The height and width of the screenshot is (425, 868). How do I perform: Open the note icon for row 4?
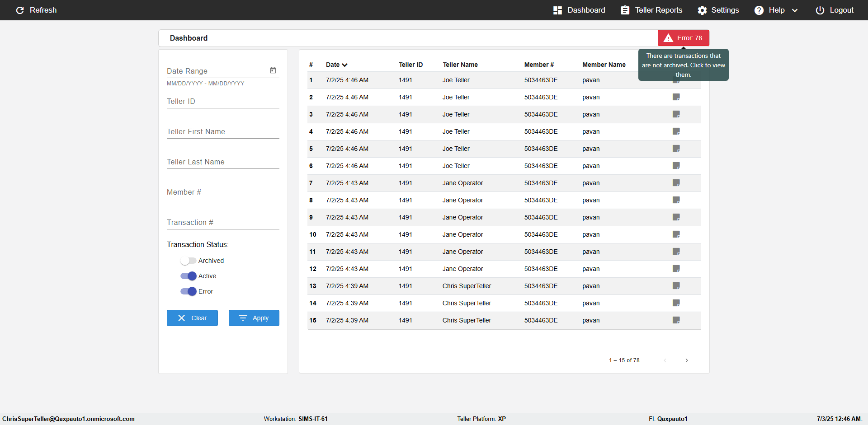[x=676, y=131]
